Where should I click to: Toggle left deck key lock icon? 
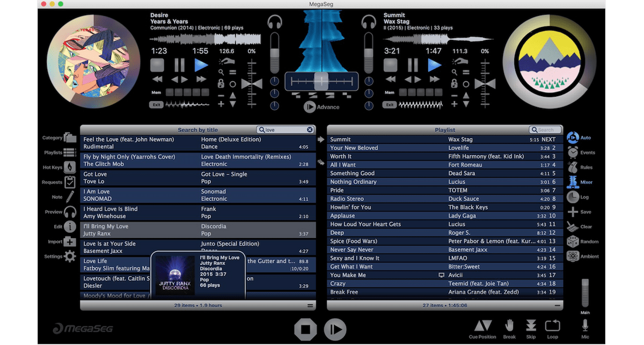221,84
